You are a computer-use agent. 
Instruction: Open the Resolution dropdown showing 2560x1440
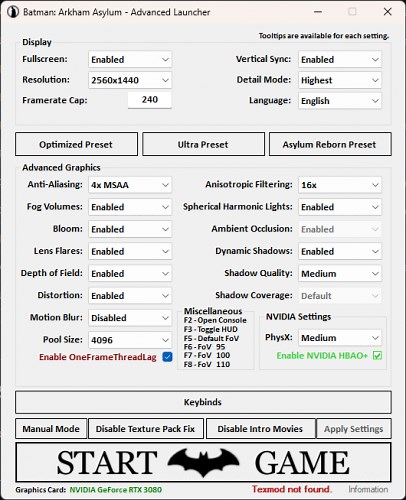click(130, 80)
